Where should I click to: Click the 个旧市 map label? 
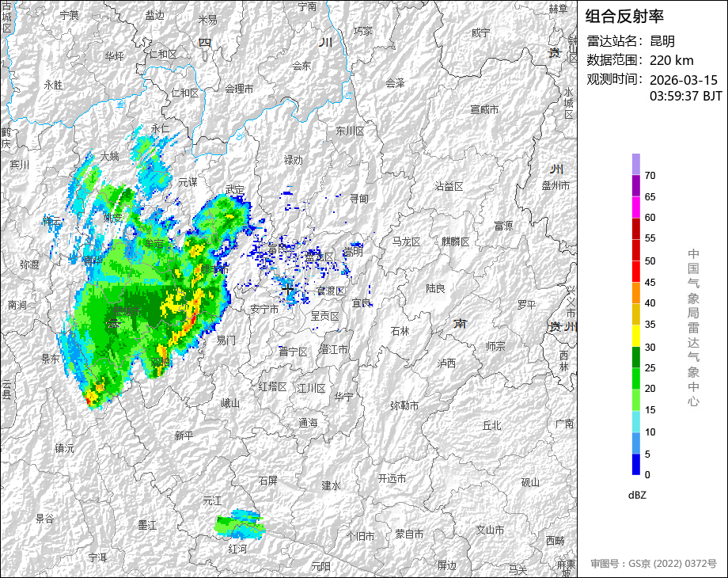(360, 536)
